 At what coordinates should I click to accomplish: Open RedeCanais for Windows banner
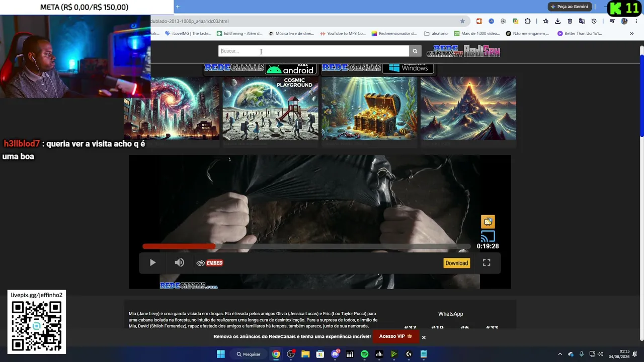pos(378,69)
